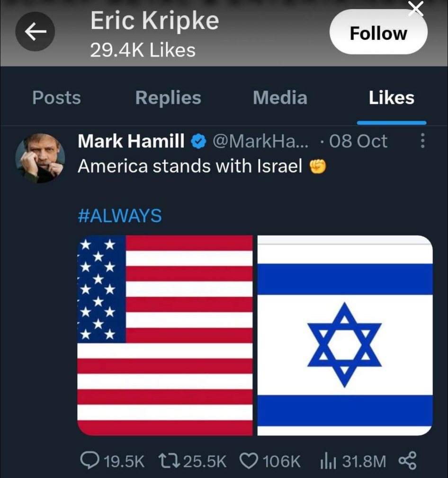The height and width of the screenshot is (478, 448).
Task: Open the Replies tab
Action: 168,98
